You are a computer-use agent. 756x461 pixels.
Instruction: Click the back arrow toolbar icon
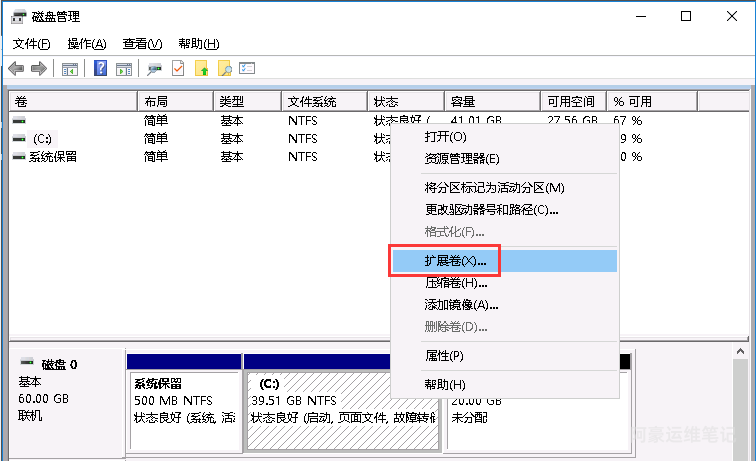(16, 69)
